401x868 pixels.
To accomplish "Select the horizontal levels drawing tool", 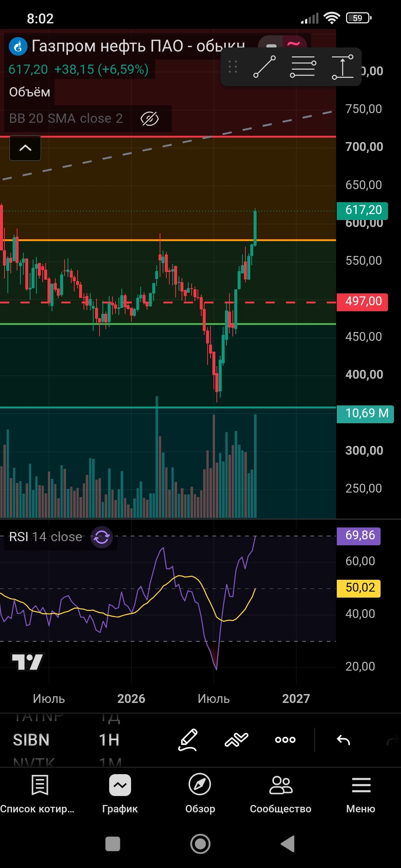I will 303,67.
